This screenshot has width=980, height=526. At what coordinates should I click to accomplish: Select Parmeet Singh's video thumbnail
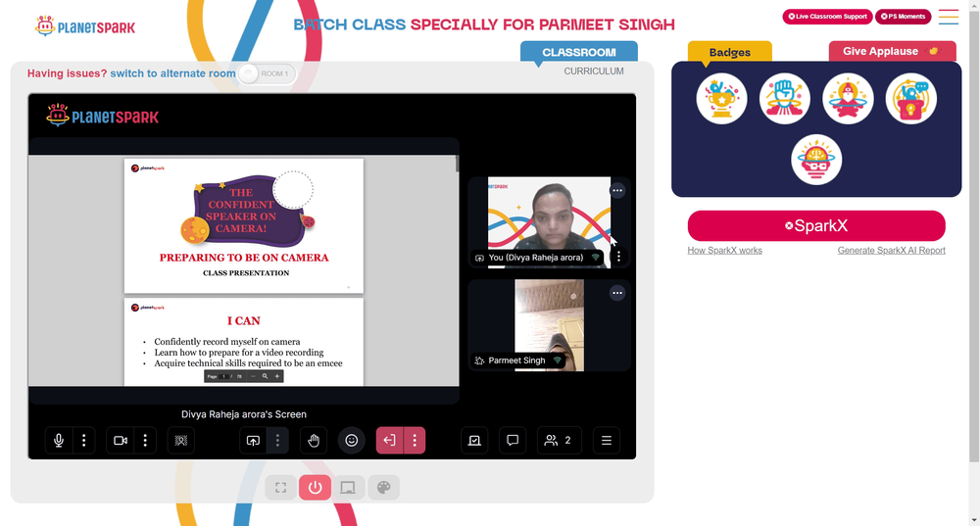550,325
